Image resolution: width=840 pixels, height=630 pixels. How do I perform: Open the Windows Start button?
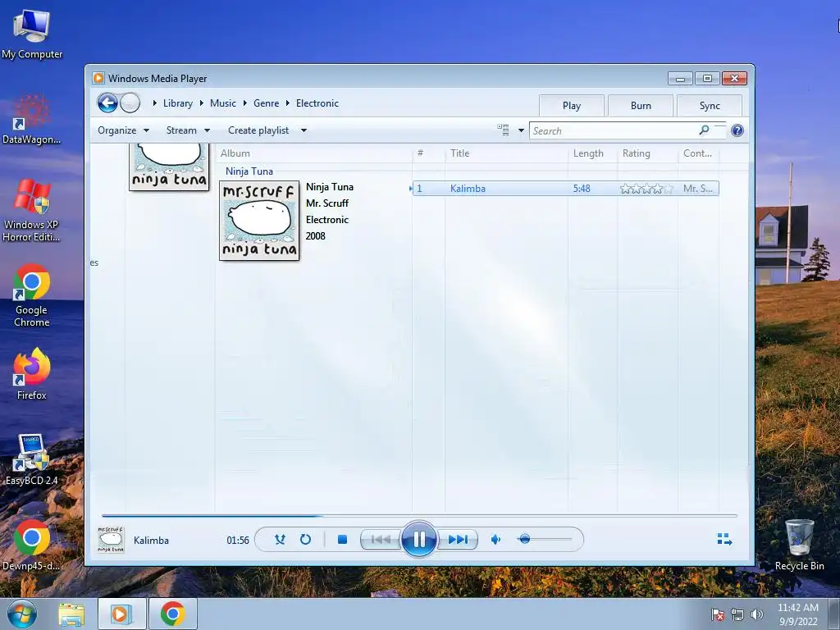(22, 614)
